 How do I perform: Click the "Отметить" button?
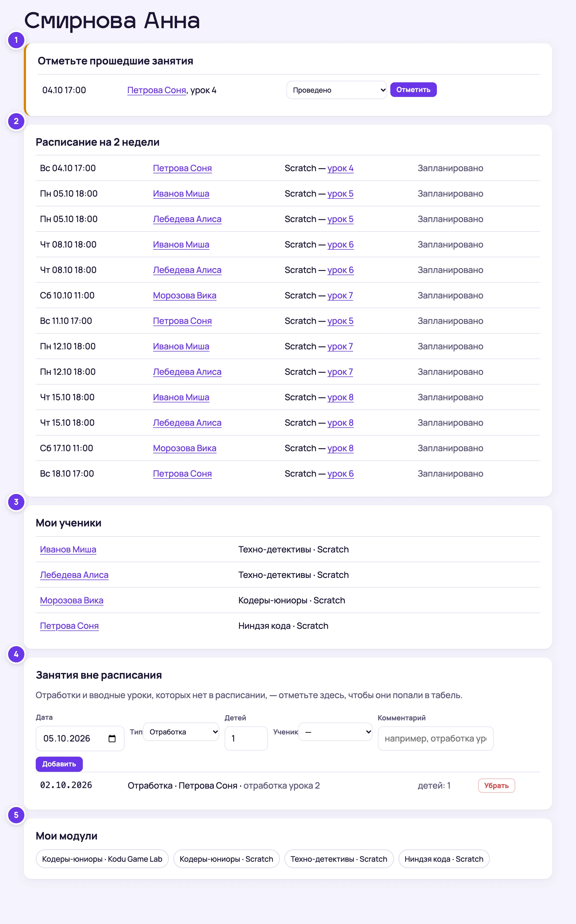pyautogui.click(x=413, y=90)
